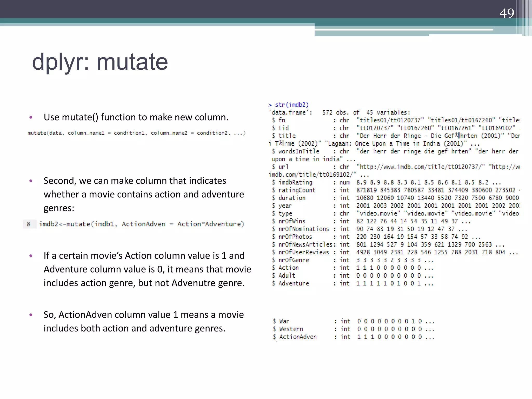
Task: Click the "$ nrOfPhotos" variable row
Action: (x=376, y=237)
